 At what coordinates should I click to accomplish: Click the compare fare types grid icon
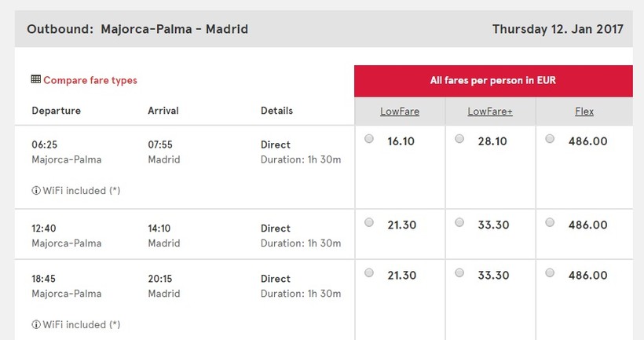pos(36,79)
